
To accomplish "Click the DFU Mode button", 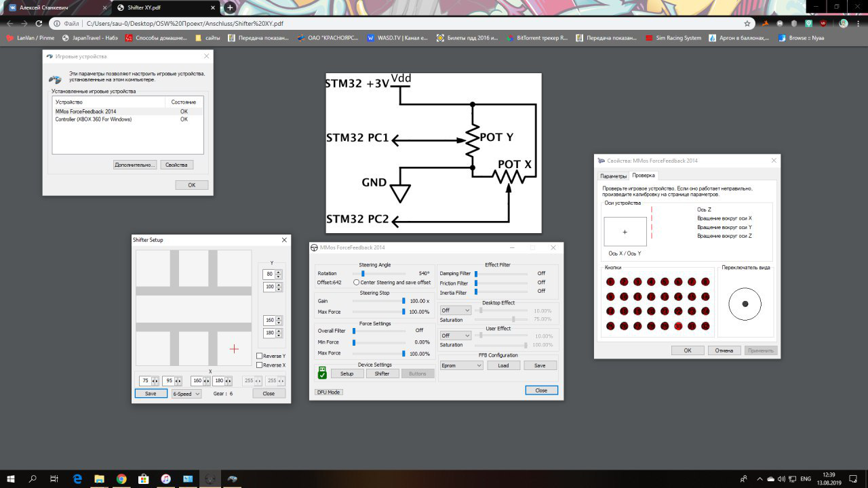I will point(329,392).
